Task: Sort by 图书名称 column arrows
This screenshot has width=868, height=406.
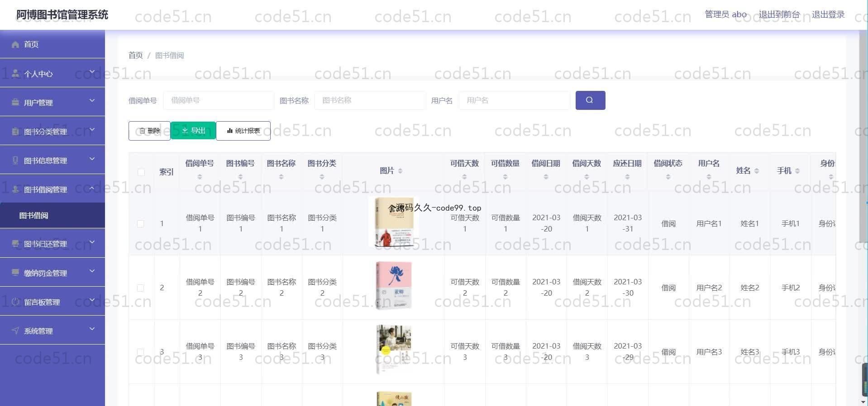Action: (x=281, y=177)
